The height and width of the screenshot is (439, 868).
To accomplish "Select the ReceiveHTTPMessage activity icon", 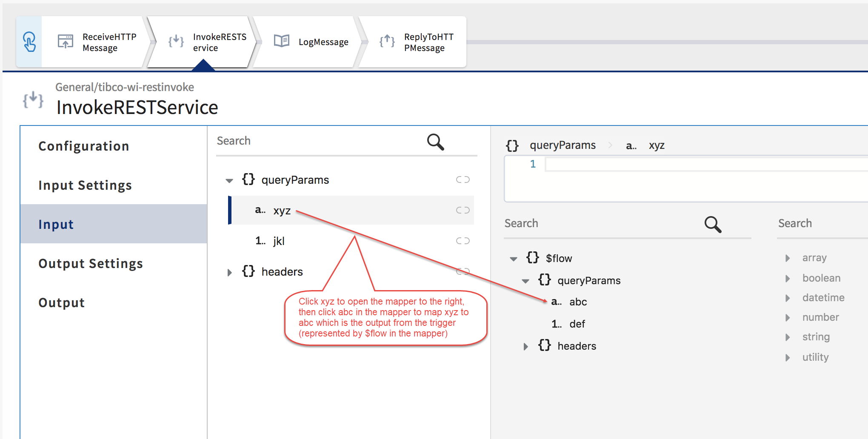I will [66, 42].
